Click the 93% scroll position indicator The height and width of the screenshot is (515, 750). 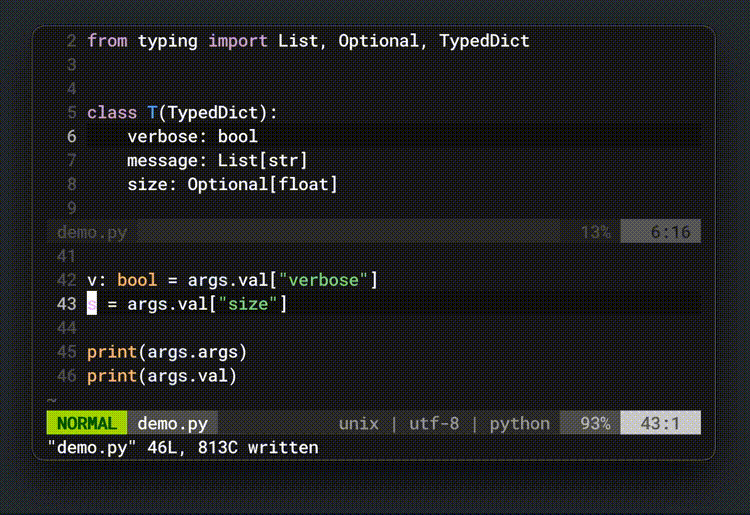594,423
